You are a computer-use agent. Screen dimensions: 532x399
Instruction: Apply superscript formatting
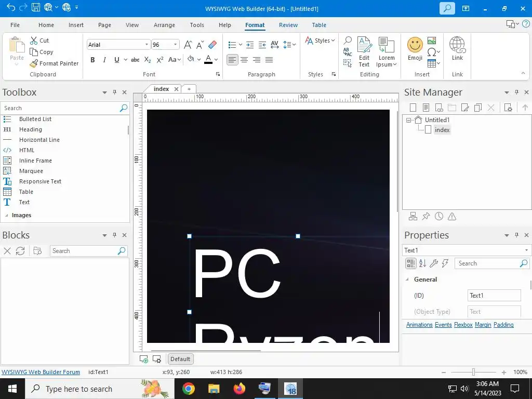(160, 60)
